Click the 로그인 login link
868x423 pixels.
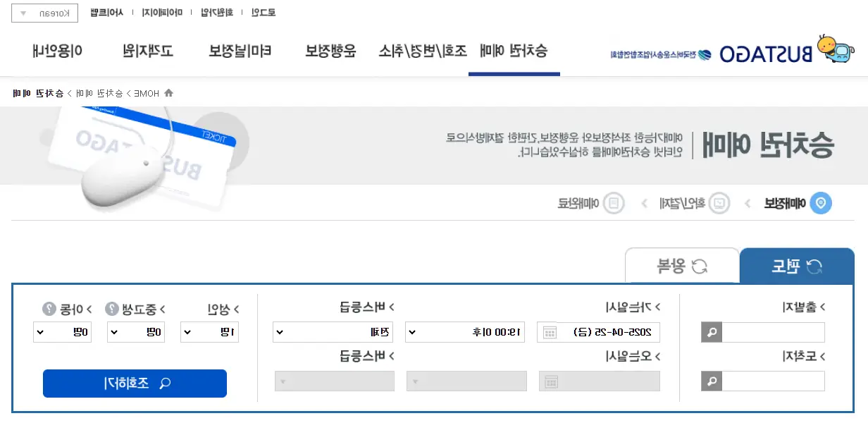click(262, 13)
